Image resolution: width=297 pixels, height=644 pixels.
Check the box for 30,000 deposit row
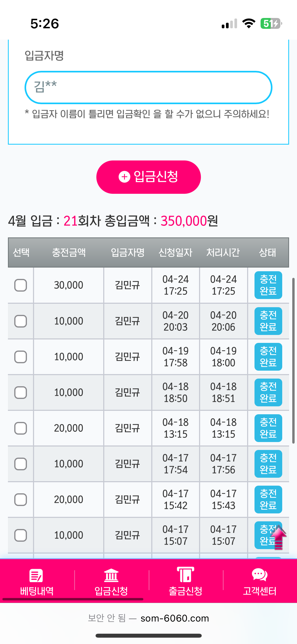tap(21, 285)
